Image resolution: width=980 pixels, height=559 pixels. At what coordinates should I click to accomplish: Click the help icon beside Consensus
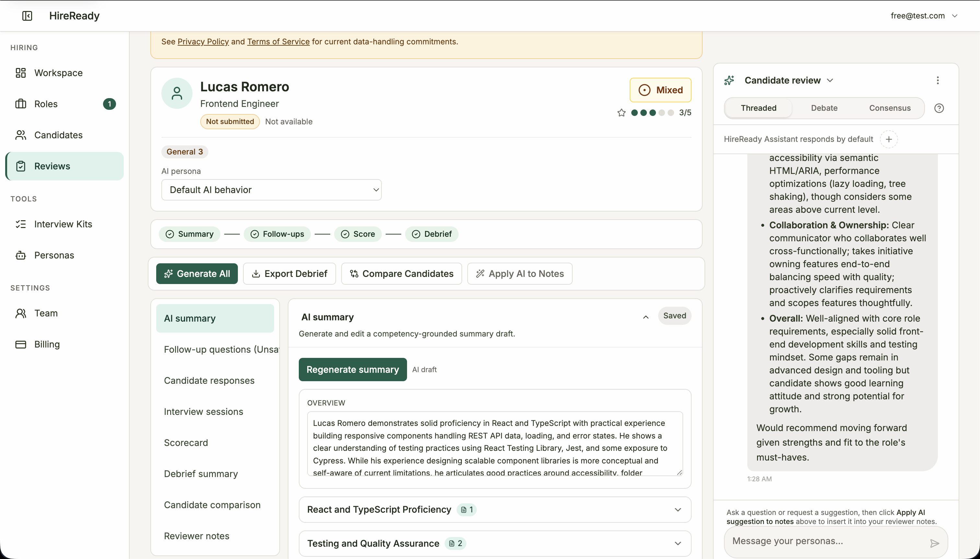939,108
